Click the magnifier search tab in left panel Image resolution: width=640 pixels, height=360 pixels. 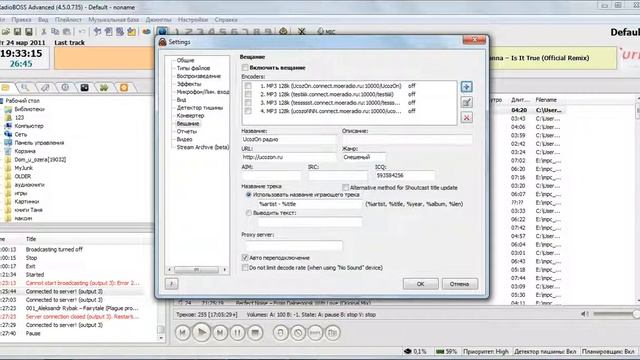tap(25, 87)
